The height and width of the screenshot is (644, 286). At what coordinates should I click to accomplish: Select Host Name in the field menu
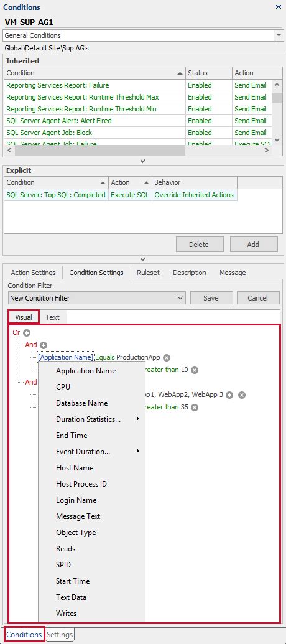coord(91,468)
